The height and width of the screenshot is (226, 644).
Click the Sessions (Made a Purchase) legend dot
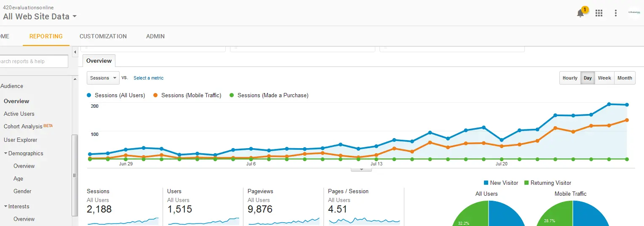232,96
